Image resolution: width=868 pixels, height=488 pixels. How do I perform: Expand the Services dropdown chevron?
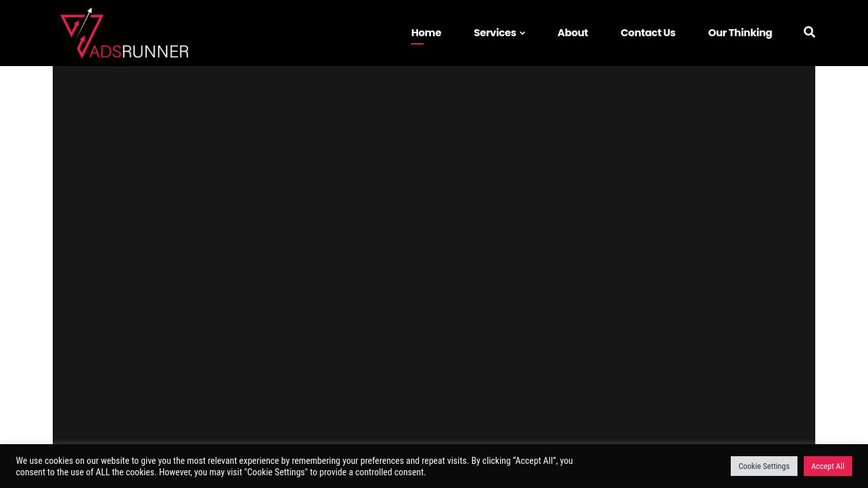[522, 33]
